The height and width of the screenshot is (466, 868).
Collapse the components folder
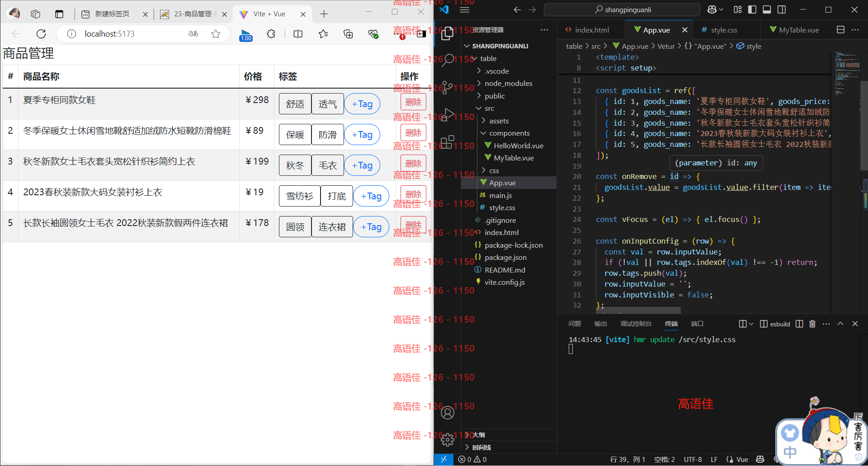(509, 133)
